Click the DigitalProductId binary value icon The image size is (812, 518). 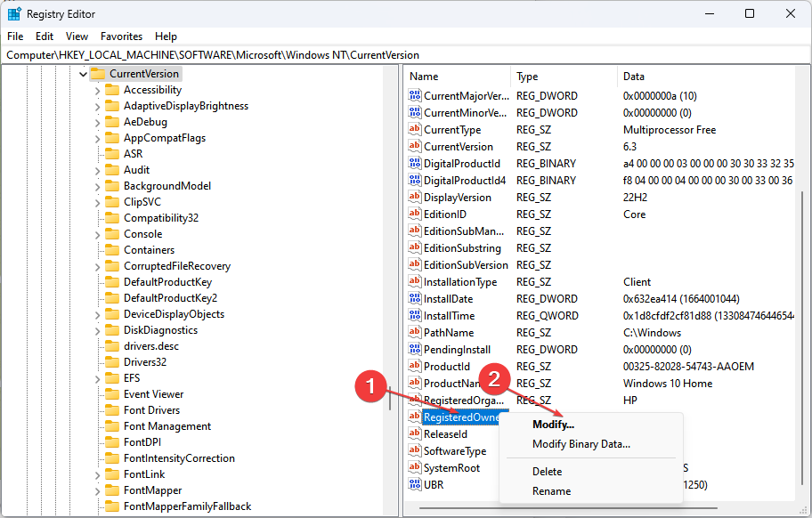414,163
